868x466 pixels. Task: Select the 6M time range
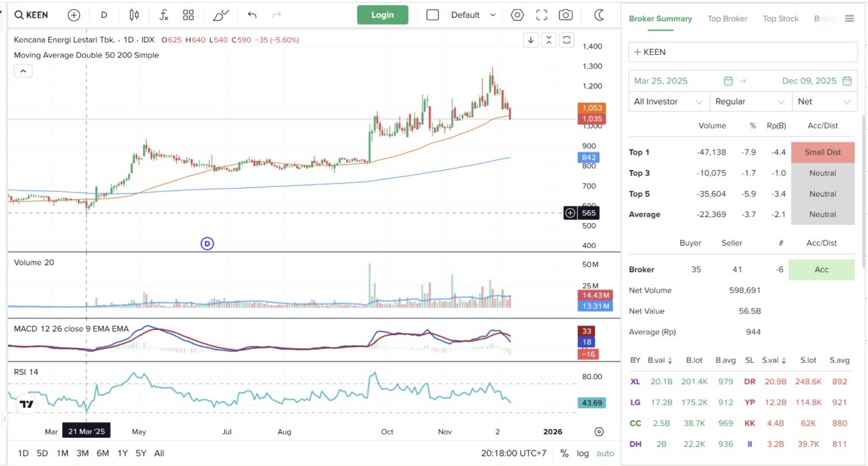(x=103, y=453)
